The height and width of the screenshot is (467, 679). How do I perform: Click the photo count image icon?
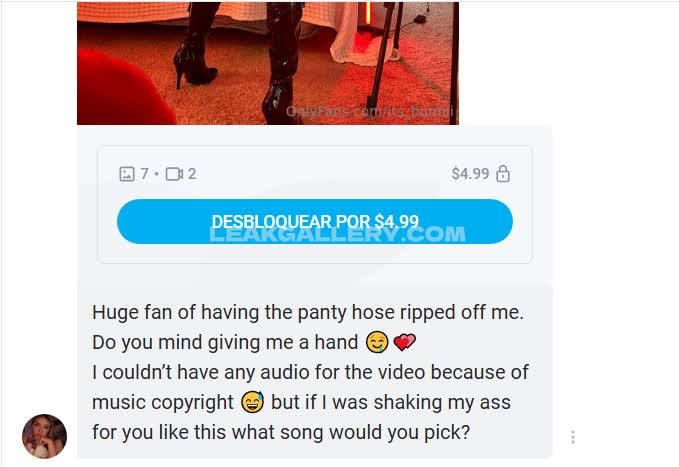point(127,174)
